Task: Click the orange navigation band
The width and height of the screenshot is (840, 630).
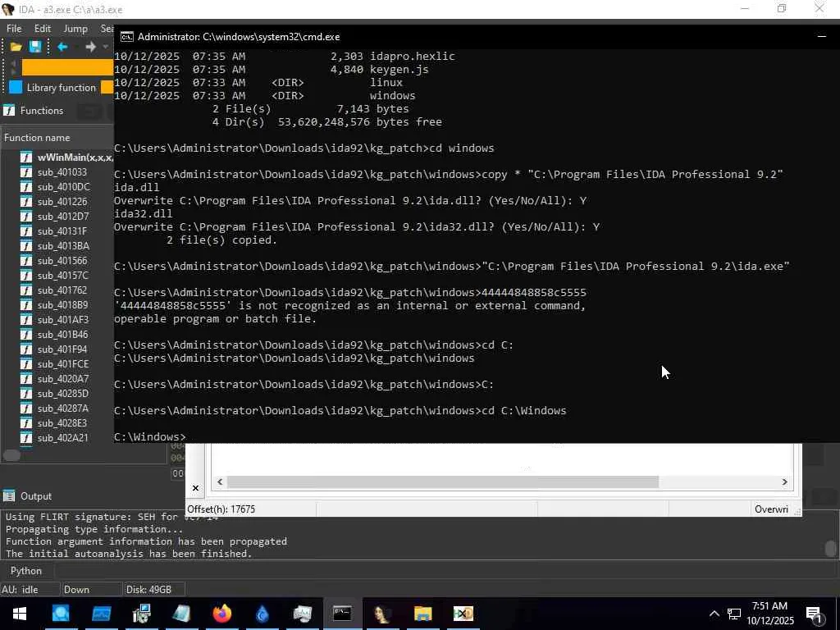Action: [67, 67]
